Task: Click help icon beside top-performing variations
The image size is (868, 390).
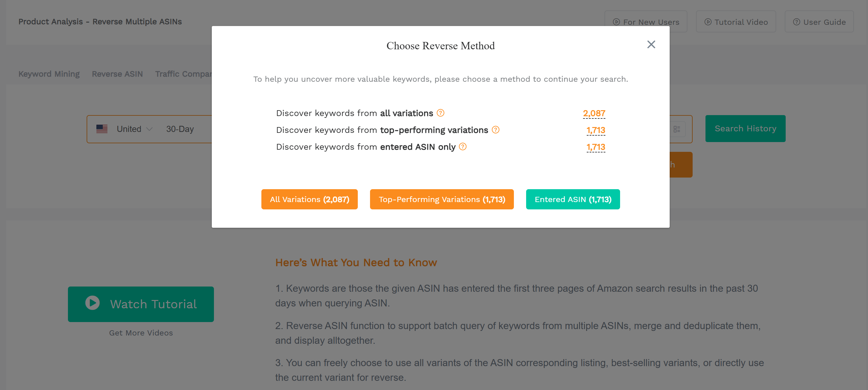Action: click(495, 130)
